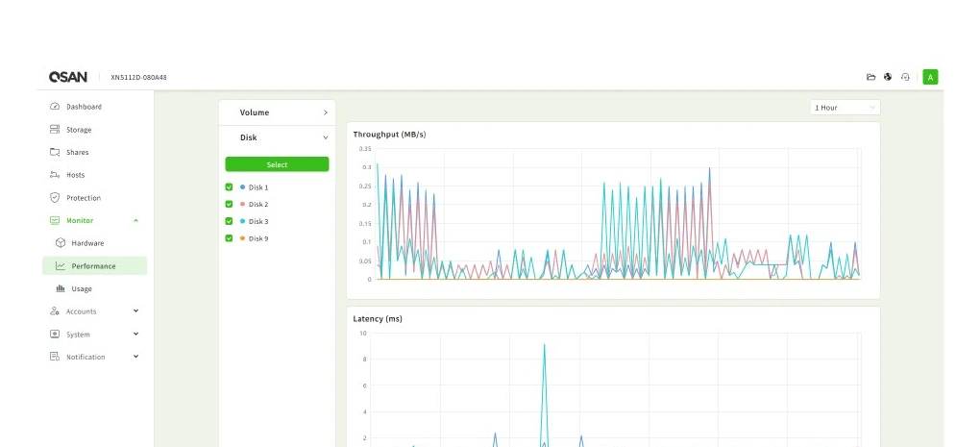The image size is (980, 447).
Task: Click the Notification icon in sidebar
Action: [55, 357]
